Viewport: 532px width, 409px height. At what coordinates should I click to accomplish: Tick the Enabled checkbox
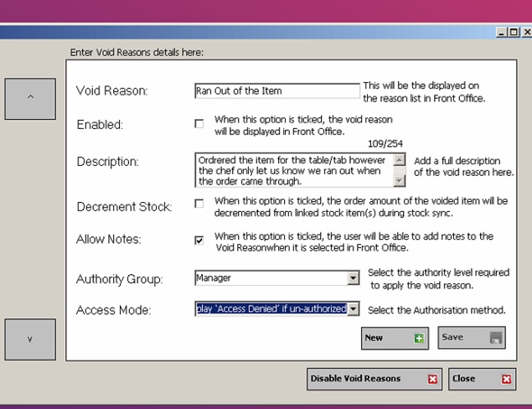tap(199, 123)
